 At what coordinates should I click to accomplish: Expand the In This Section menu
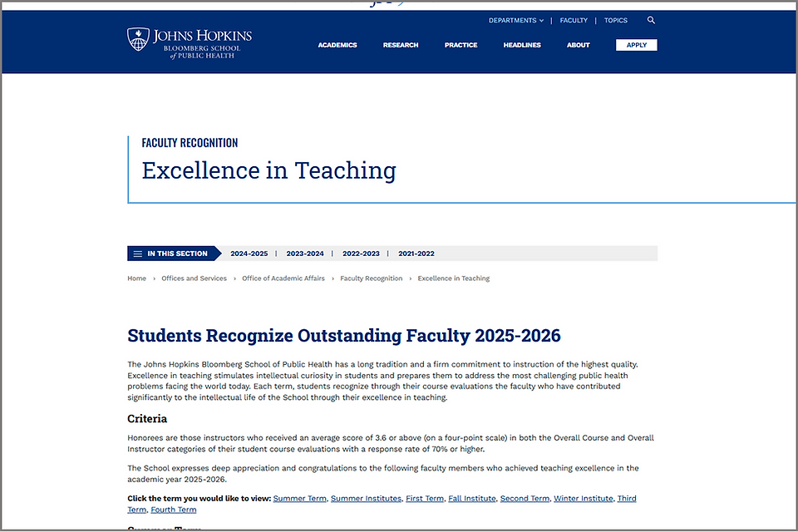[174, 254]
